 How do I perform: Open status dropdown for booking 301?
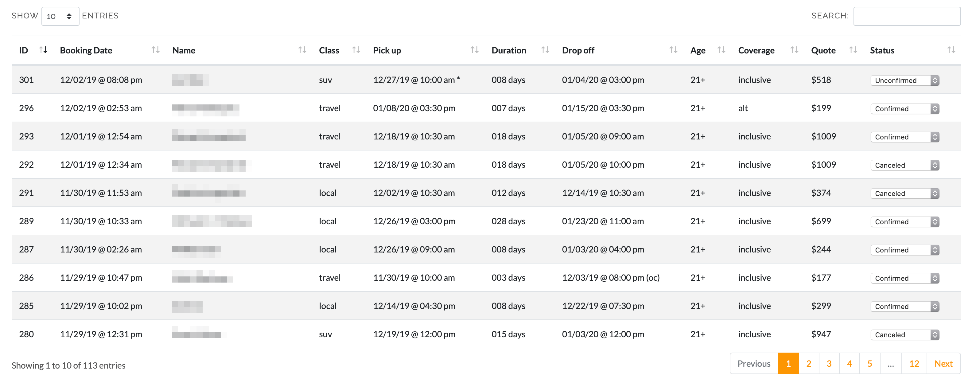point(904,80)
